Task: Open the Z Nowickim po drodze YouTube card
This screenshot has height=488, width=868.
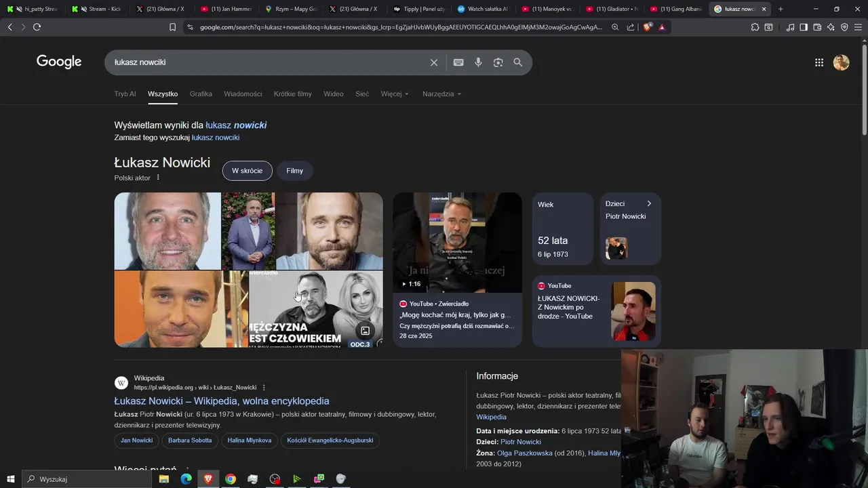Action: [x=596, y=311]
